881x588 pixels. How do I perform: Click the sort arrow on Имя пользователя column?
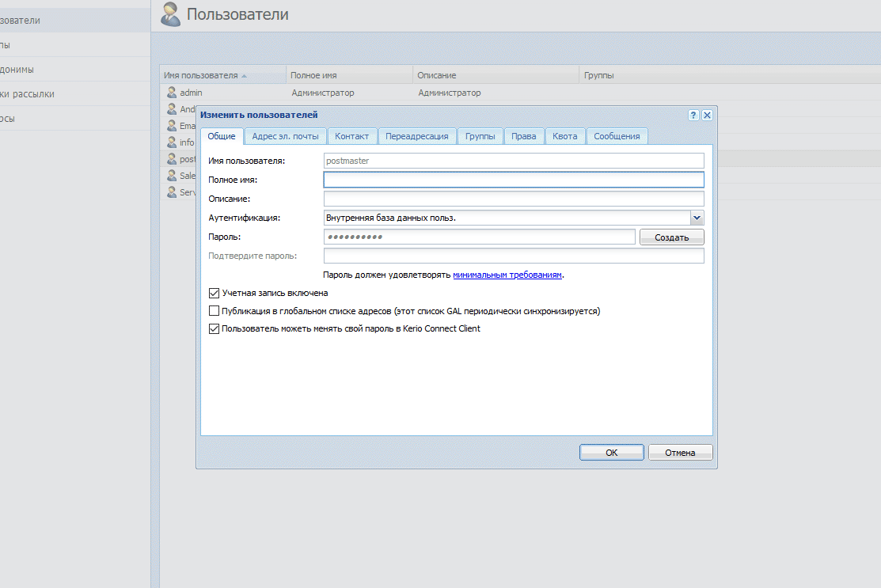tap(244, 76)
